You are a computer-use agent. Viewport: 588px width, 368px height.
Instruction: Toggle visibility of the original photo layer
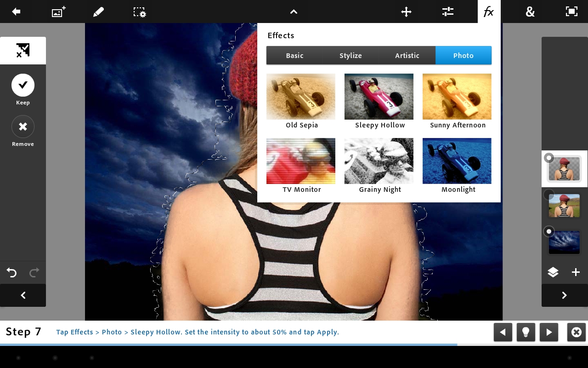click(x=548, y=195)
